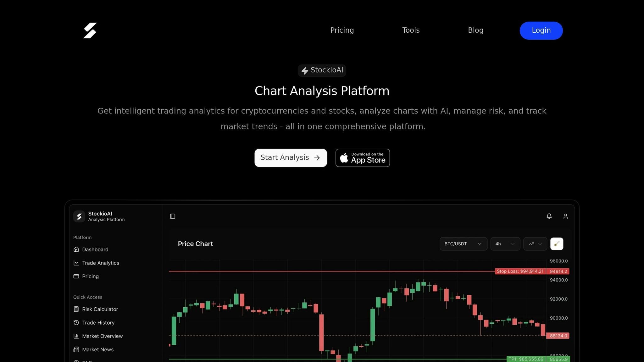644x362 pixels.
Task: Open the Blog navigation link
Action: tap(475, 30)
